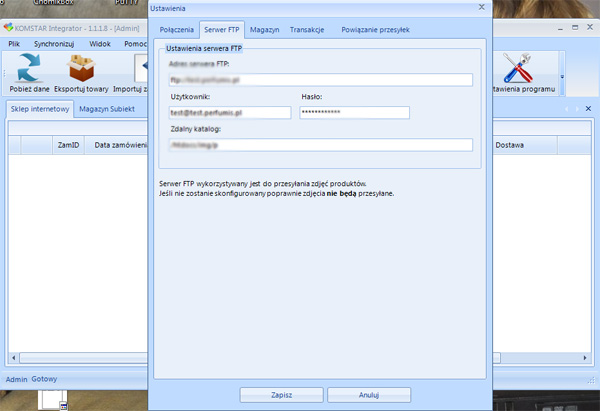Open the Pomoc menu

click(135, 44)
